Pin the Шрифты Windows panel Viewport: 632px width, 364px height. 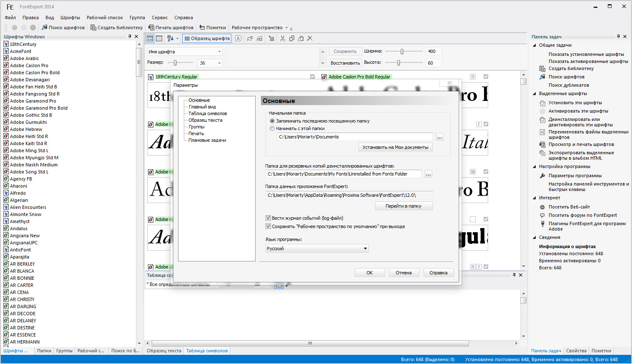pos(129,37)
